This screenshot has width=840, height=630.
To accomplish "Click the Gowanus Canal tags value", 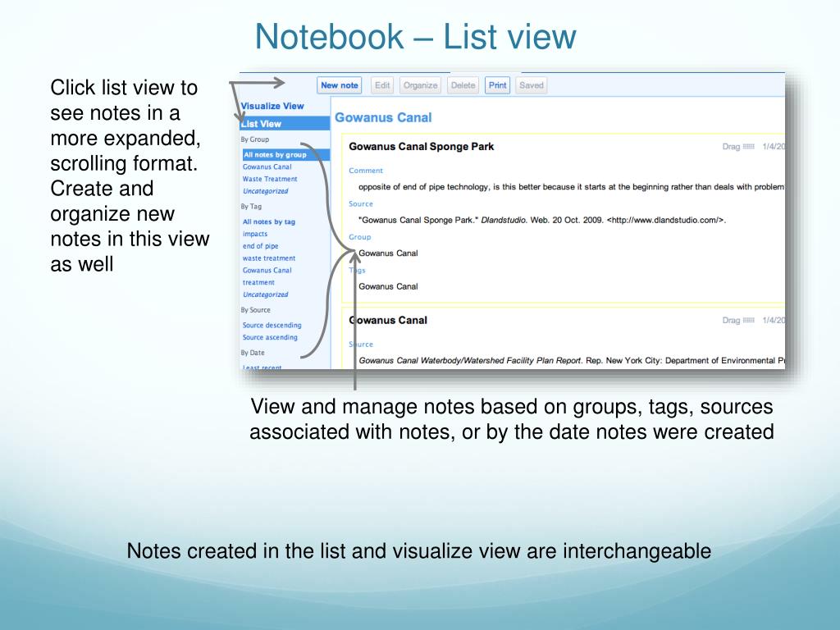I will point(388,286).
